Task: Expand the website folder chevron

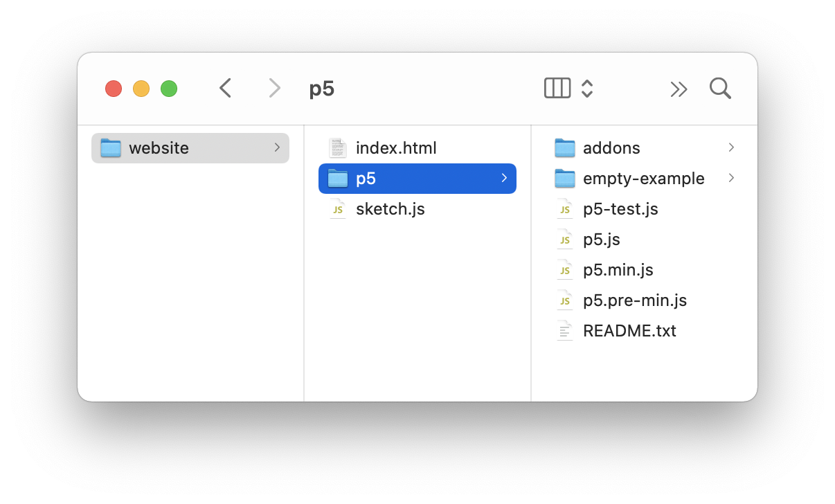Action: [277, 147]
